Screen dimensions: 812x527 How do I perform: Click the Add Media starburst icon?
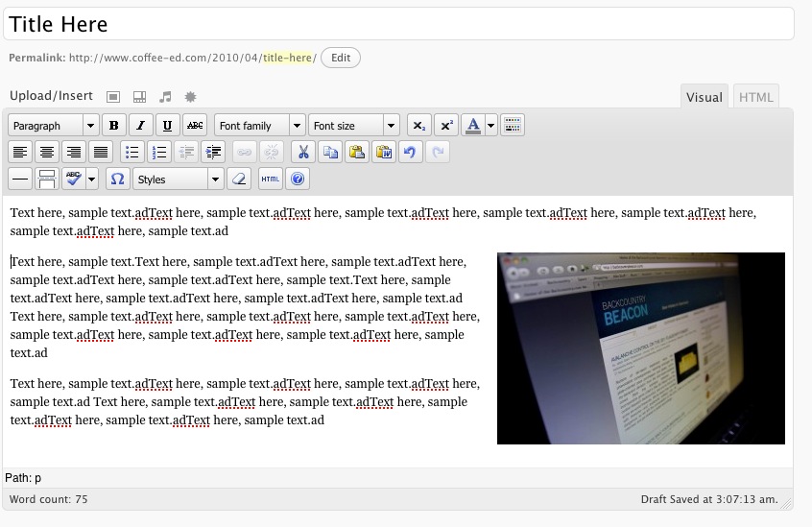coord(191,97)
